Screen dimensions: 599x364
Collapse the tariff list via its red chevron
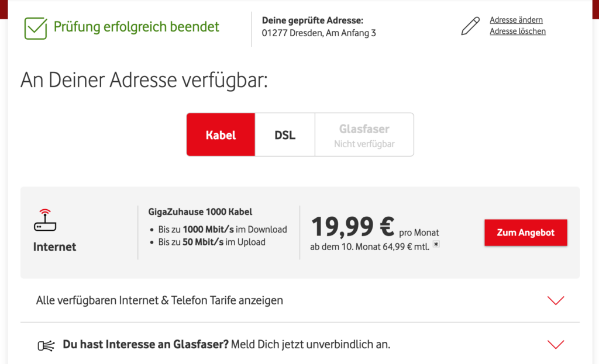pos(555,300)
